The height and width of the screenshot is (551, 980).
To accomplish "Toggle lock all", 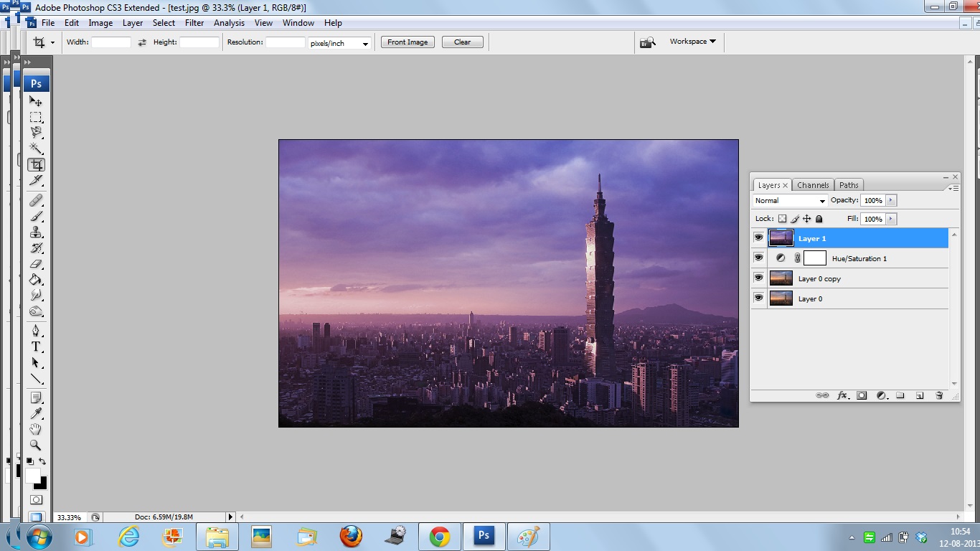I will point(819,219).
